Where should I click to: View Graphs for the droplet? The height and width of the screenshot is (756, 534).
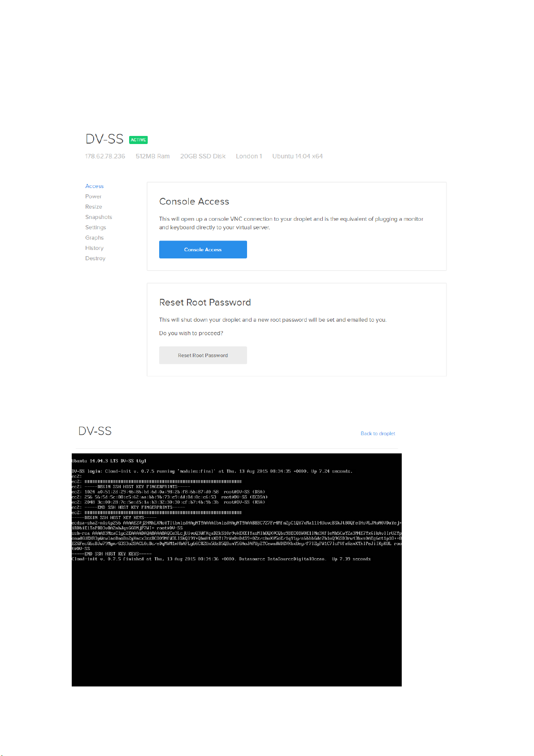pyautogui.click(x=94, y=238)
